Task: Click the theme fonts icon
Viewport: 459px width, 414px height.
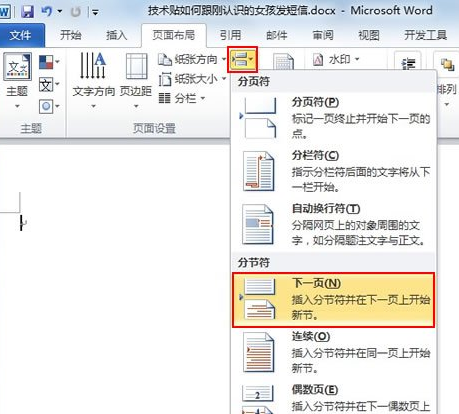Action: (x=49, y=85)
